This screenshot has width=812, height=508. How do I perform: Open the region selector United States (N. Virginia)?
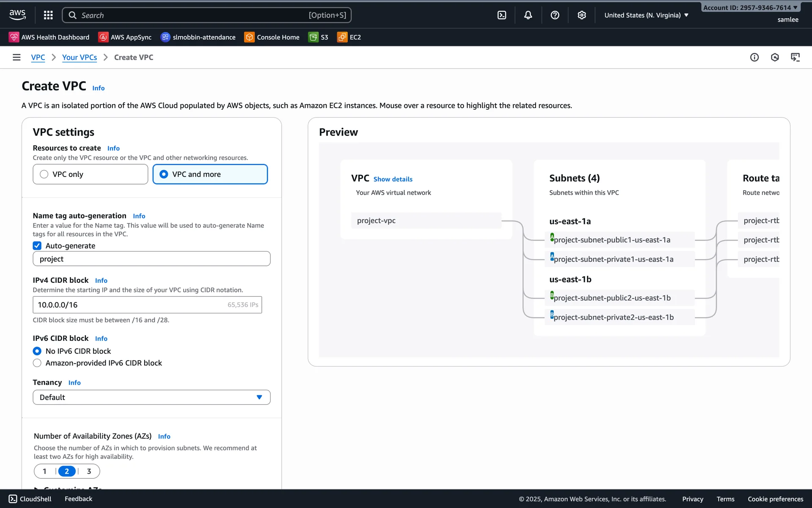[x=646, y=15]
